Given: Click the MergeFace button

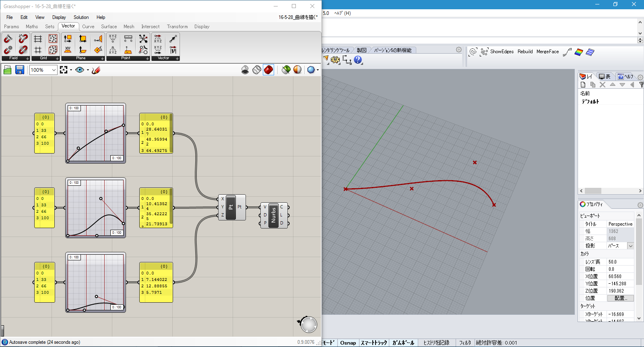Looking at the screenshot, I should coord(547,52).
